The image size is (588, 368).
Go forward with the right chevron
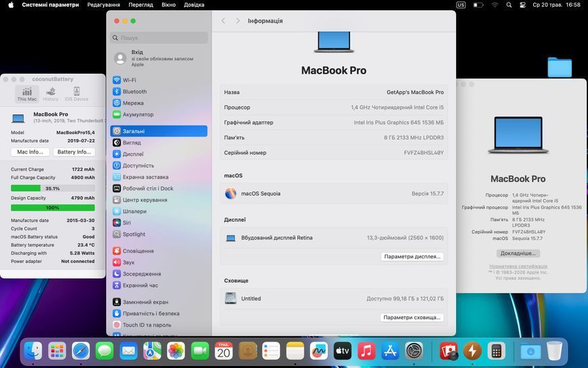point(238,21)
